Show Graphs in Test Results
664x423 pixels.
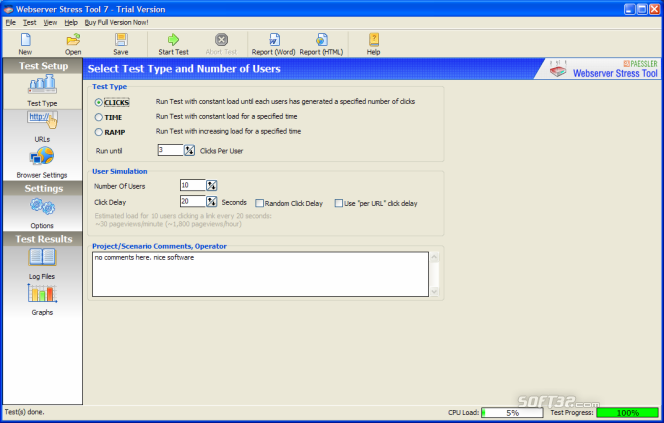tap(42, 299)
